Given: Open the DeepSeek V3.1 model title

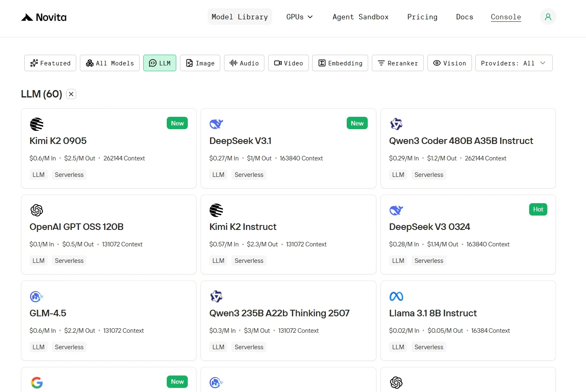Looking at the screenshot, I should click(240, 141).
